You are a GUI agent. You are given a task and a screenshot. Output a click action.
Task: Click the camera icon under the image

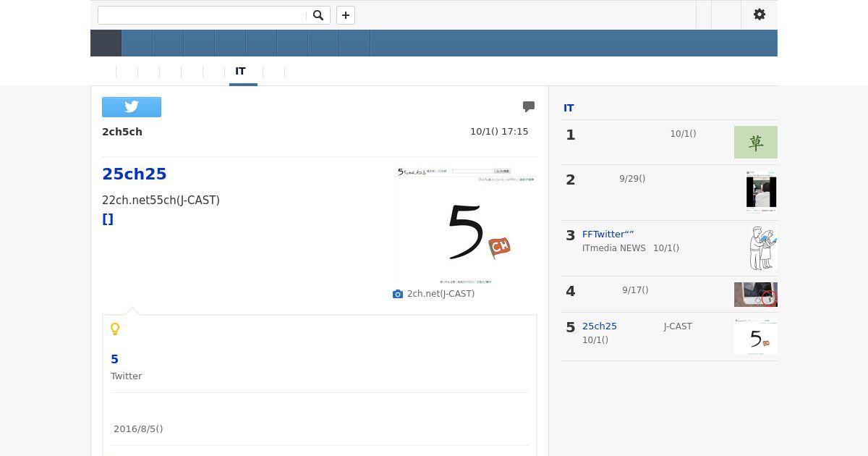pyautogui.click(x=398, y=294)
